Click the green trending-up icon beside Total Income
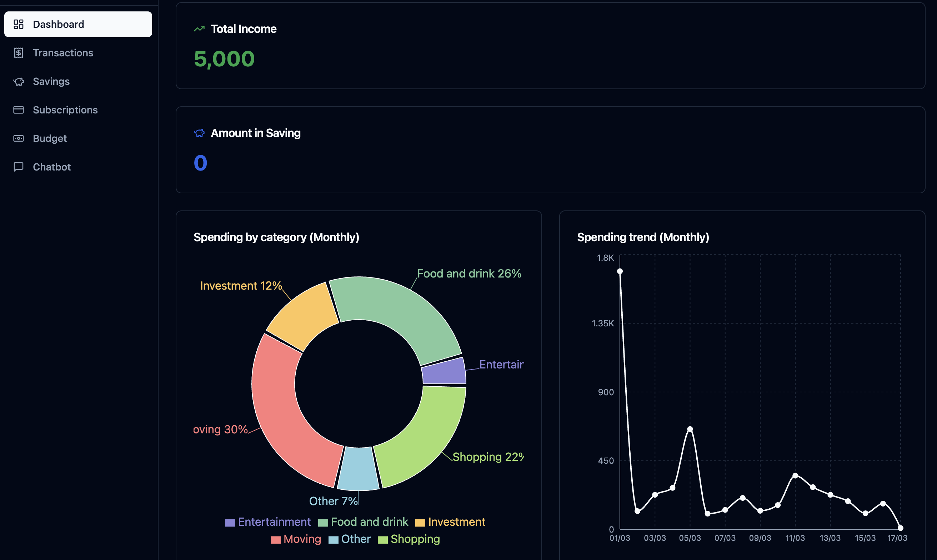The height and width of the screenshot is (560, 937). coord(199,29)
